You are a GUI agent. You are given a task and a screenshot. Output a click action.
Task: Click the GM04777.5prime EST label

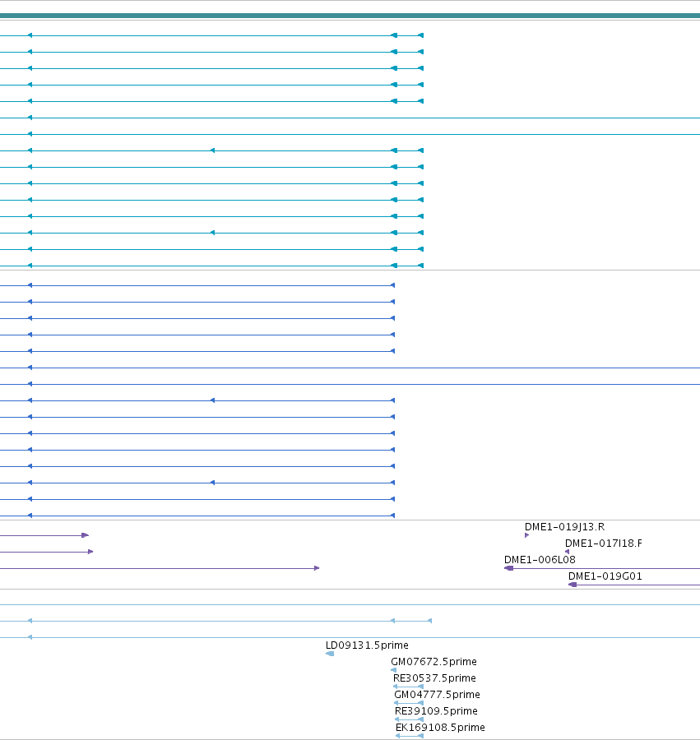[x=437, y=695]
